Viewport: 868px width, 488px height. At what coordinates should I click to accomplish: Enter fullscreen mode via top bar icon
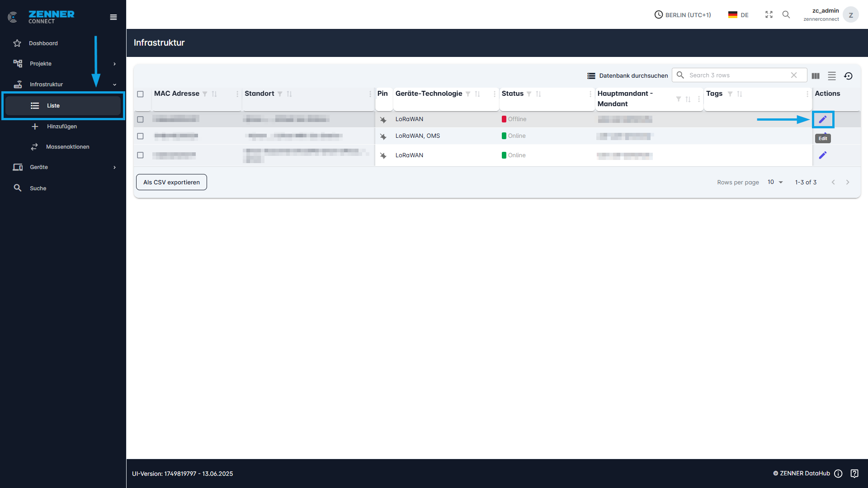[x=769, y=14]
